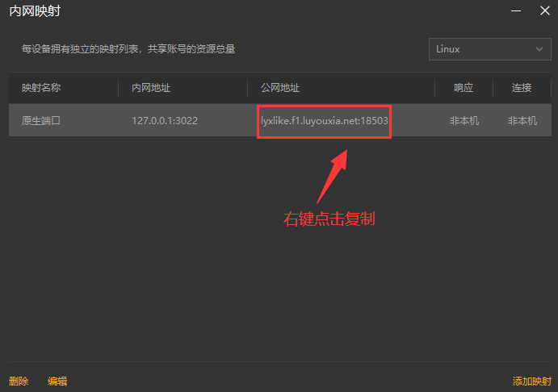
Task: Click 非本机 in the 响应 column
Action: [x=464, y=121]
